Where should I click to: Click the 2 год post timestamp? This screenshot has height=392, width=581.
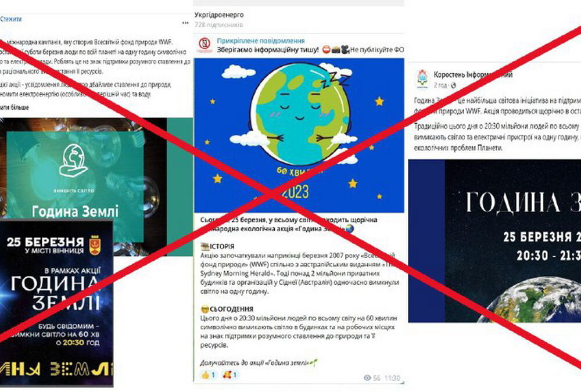pos(440,85)
